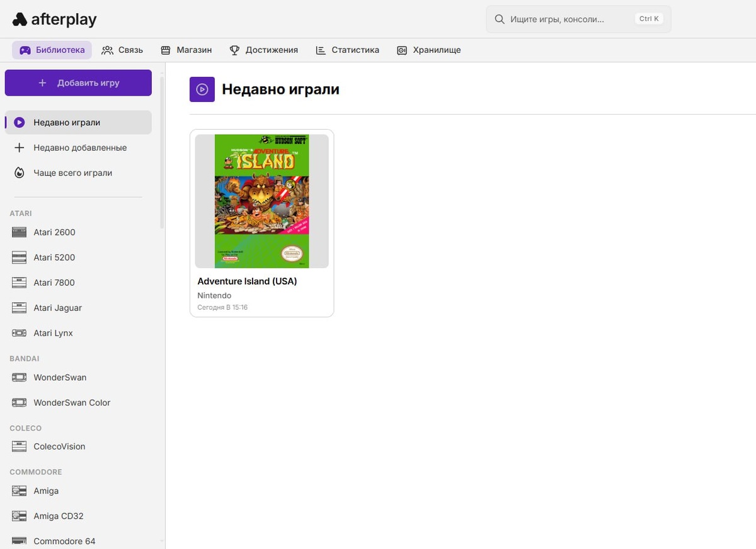Select Atari 7800 in the sidebar
756x549 pixels.
[78, 283]
